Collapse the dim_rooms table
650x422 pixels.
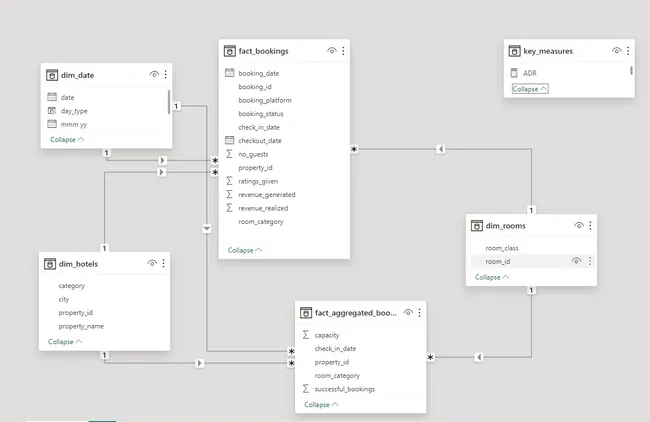click(492, 277)
